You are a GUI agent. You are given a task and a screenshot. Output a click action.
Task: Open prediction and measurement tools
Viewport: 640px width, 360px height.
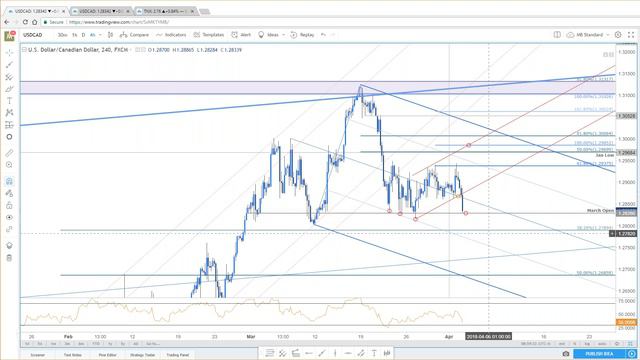pyautogui.click(x=9, y=125)
